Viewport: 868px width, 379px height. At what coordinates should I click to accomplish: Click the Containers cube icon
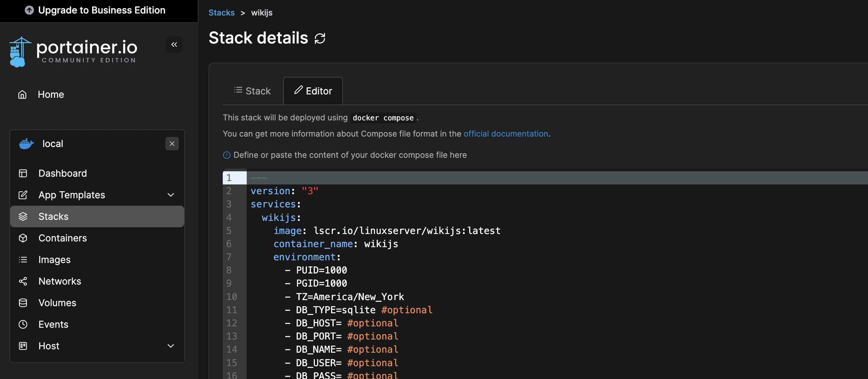23,238
